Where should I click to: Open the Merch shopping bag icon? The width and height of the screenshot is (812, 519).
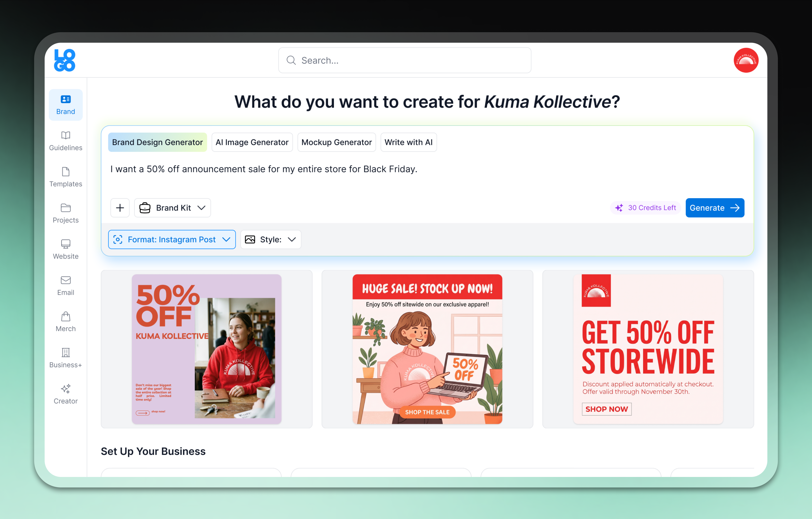[x=66, y=316]
